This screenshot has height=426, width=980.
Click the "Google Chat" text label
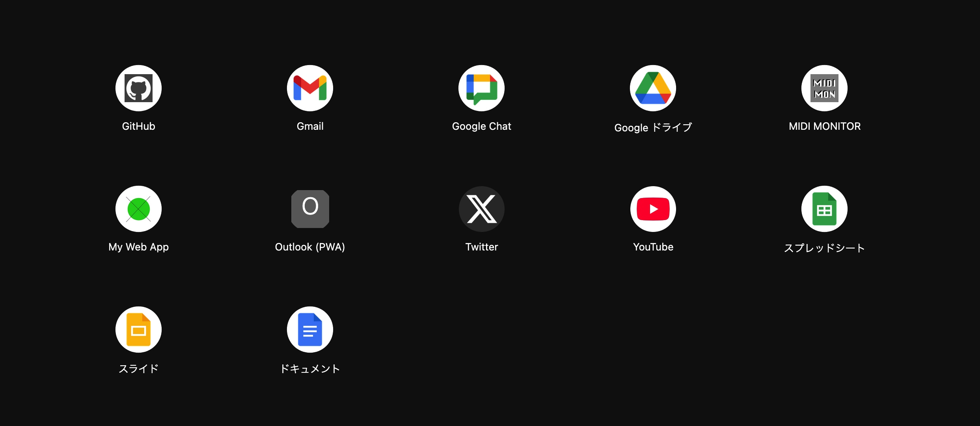point(481,126)
